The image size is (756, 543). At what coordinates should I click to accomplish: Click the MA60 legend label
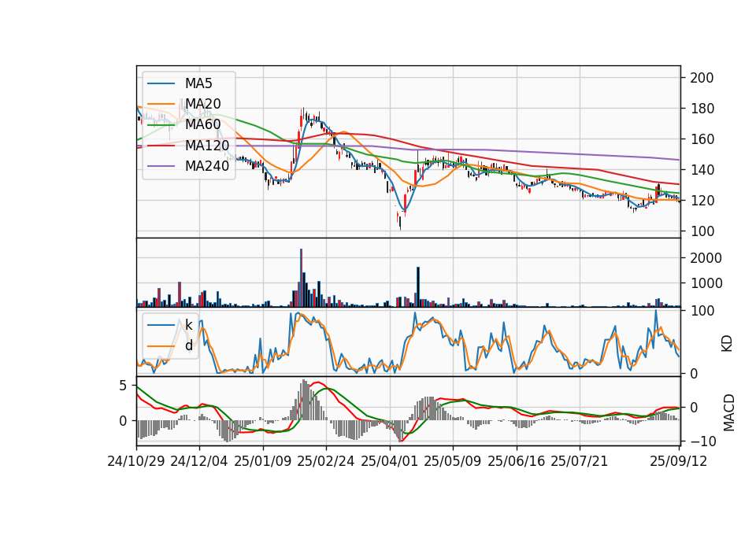(x=202, y=124)
